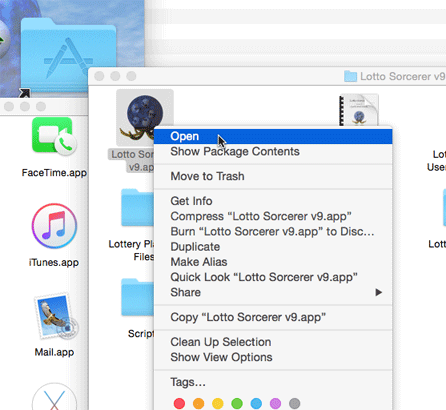Select Show Package Contents menu entry
Image resolution: width=446 pixels, height=410 pixels.
coord(273,152)
